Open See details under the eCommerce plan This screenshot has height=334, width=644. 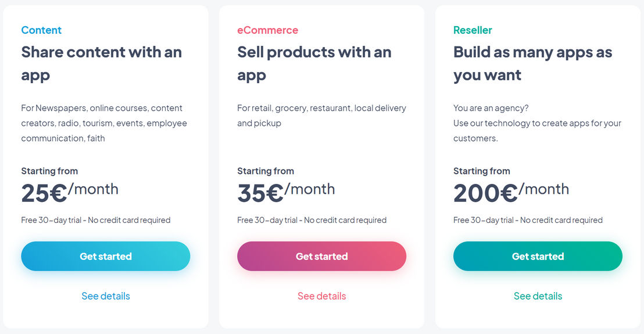tap(321, 296)
